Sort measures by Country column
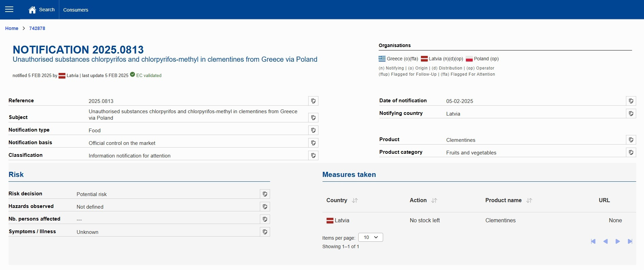644x270 pixels. pyautogui.click(x=355, y=200)
